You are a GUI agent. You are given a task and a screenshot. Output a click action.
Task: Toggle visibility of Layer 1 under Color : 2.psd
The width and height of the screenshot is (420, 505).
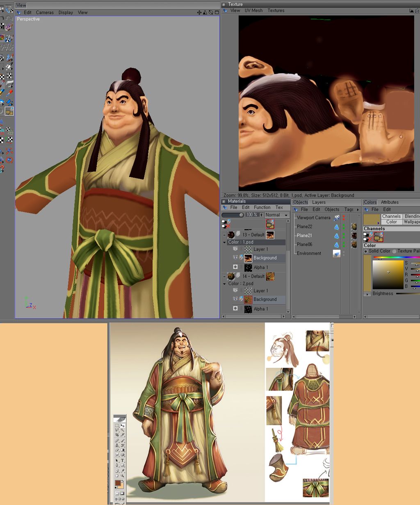pos(235,291)
